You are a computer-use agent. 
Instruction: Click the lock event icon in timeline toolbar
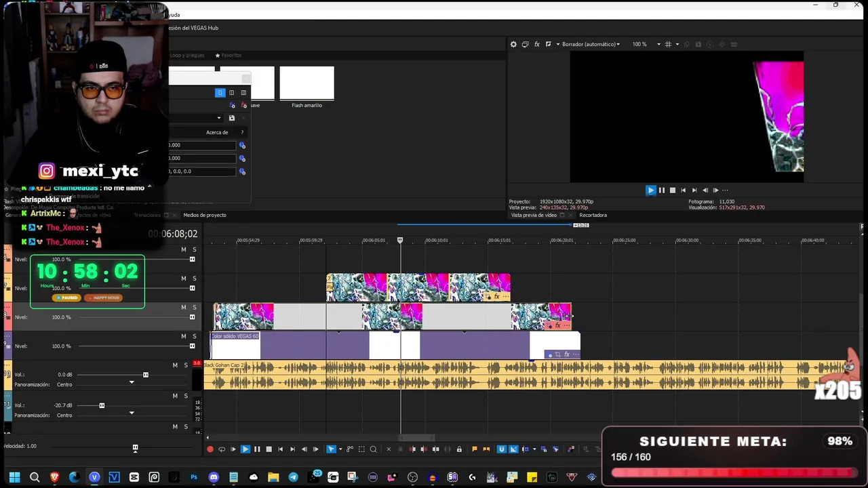tap(459, 449)
